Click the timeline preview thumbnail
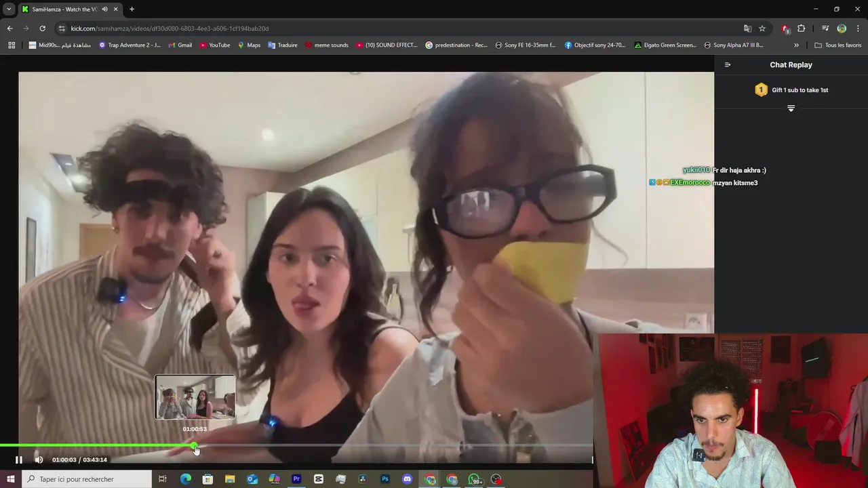 pyautogui.click(x=195, y=397)
